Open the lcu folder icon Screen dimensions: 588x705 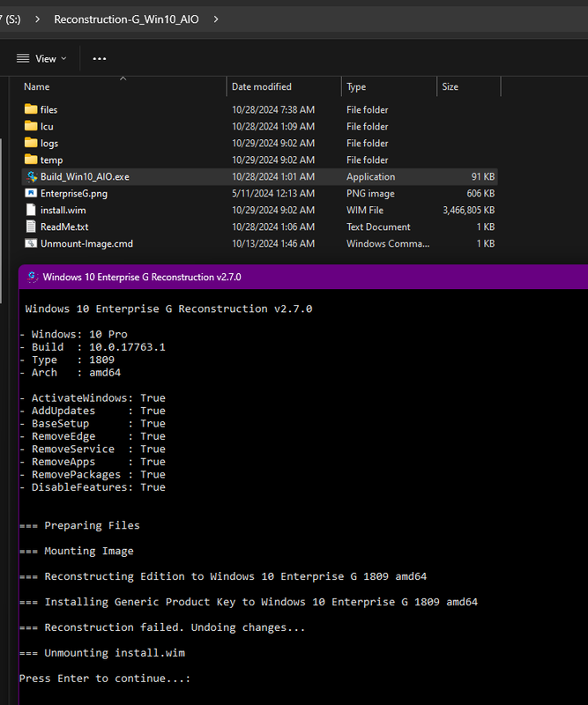click(x=31, y=126)
